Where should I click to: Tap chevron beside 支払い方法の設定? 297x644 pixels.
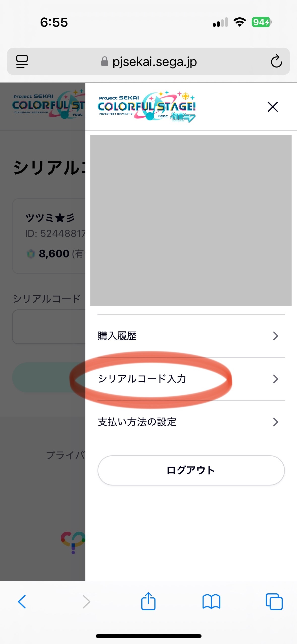[x=276, y=422]
